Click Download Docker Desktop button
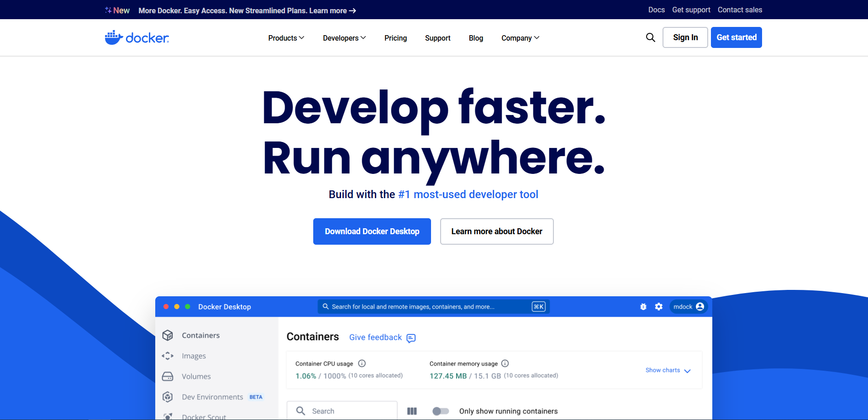 (372, 231)
